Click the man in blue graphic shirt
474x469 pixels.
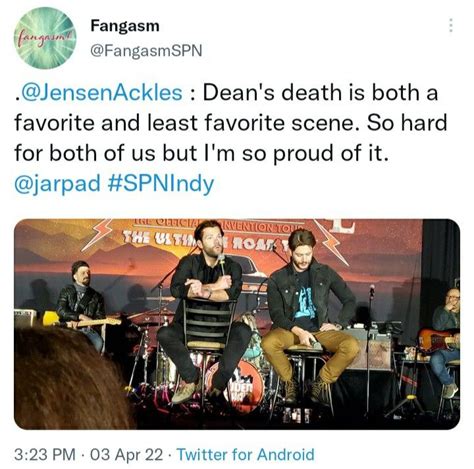(308, 315)
